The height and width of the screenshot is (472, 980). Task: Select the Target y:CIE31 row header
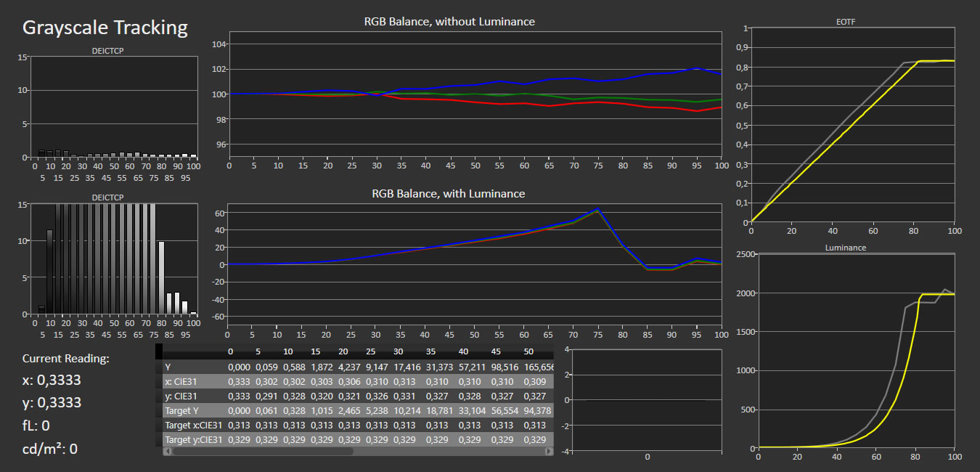point(195,439)
